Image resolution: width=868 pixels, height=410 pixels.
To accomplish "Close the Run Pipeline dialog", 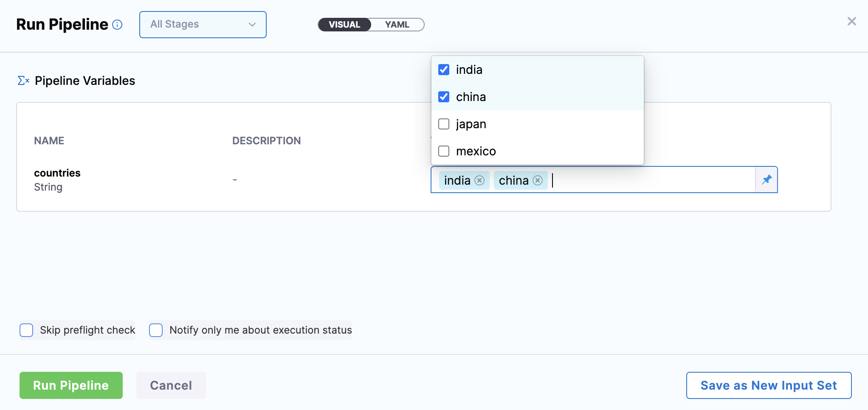I will (851, 21).
